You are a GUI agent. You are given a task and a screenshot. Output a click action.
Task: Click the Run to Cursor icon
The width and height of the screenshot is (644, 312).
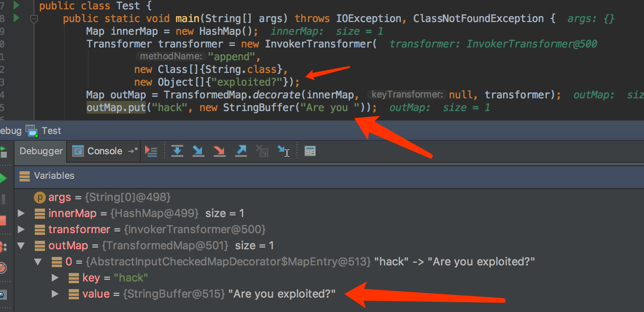coord(283,151)
